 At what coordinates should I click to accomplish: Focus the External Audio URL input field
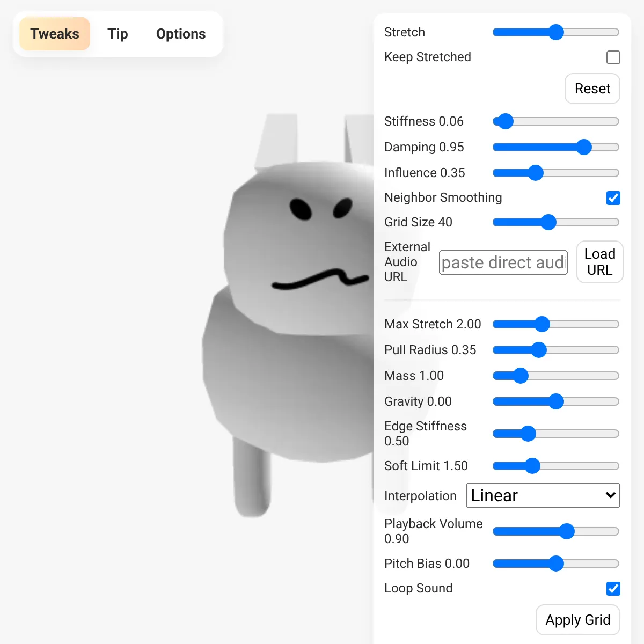click(503, 262)
